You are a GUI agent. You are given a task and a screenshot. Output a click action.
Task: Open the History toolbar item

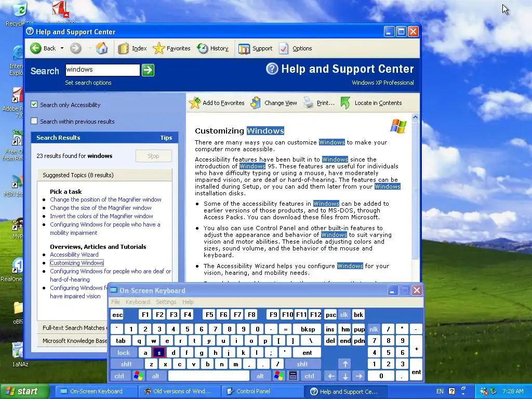(x=213, y=48)
